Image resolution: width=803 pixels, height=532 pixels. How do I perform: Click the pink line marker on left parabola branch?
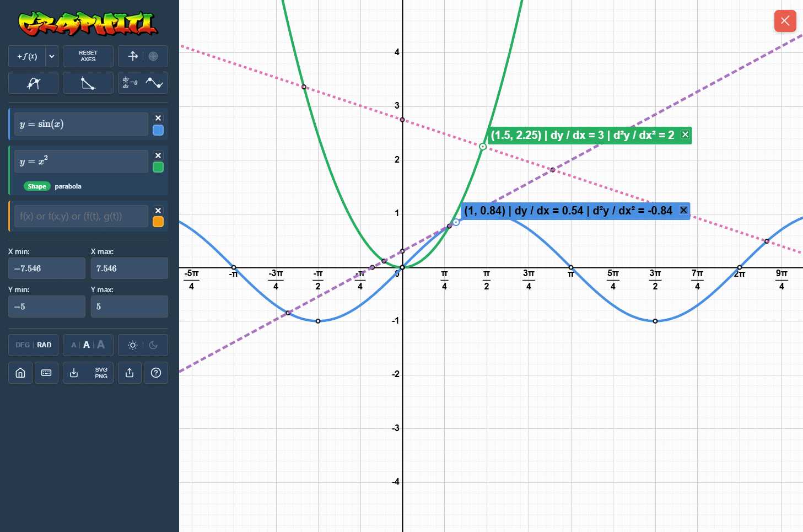pos(304,87)
